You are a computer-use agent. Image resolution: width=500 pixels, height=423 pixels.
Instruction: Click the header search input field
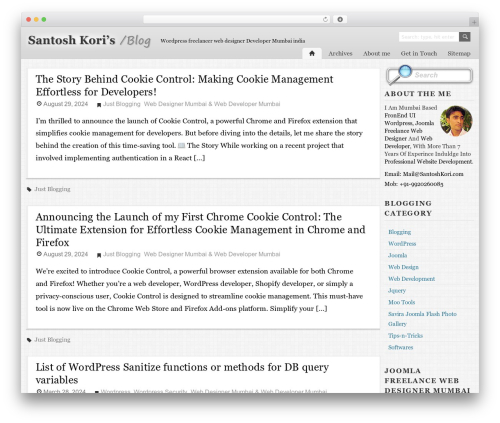[429, 37]
